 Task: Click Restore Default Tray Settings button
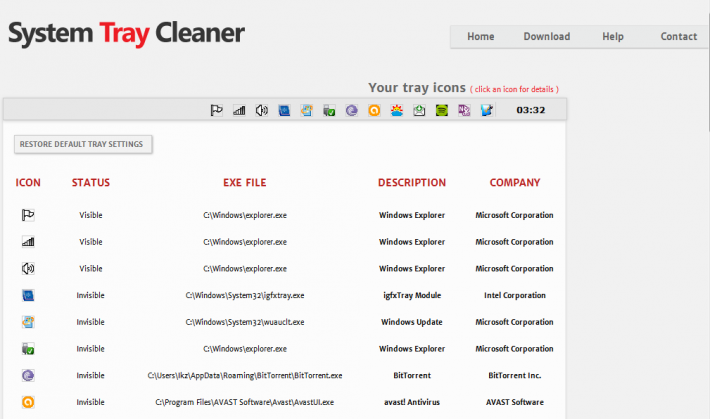coord(83,144)
